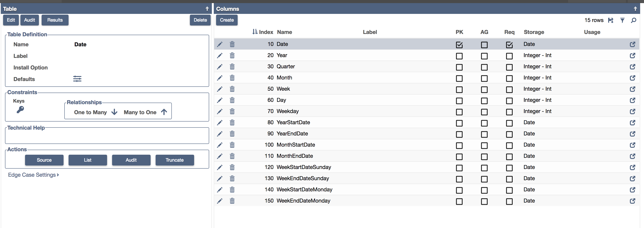Click the Keys key icon under Constraints

[20, 109]
